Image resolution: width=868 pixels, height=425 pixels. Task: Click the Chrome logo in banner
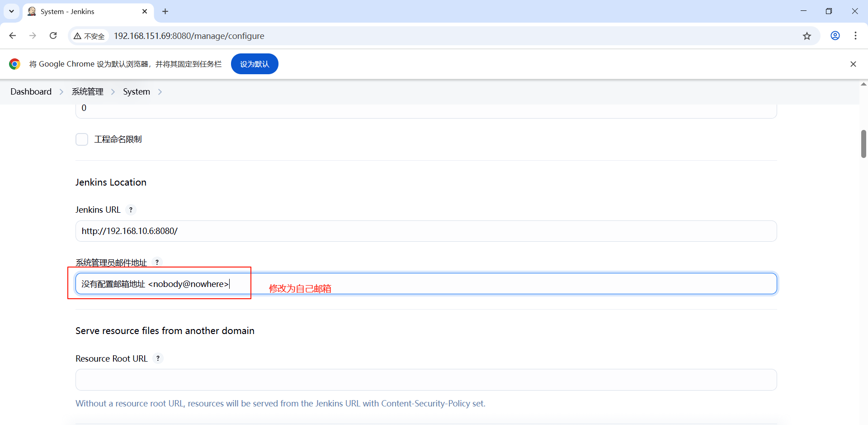[14, 64]
